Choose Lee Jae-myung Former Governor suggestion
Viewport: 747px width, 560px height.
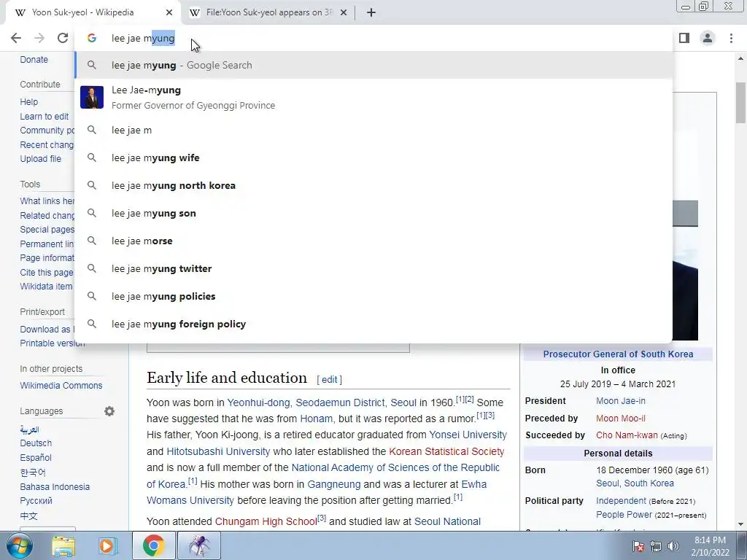point(373,98)
